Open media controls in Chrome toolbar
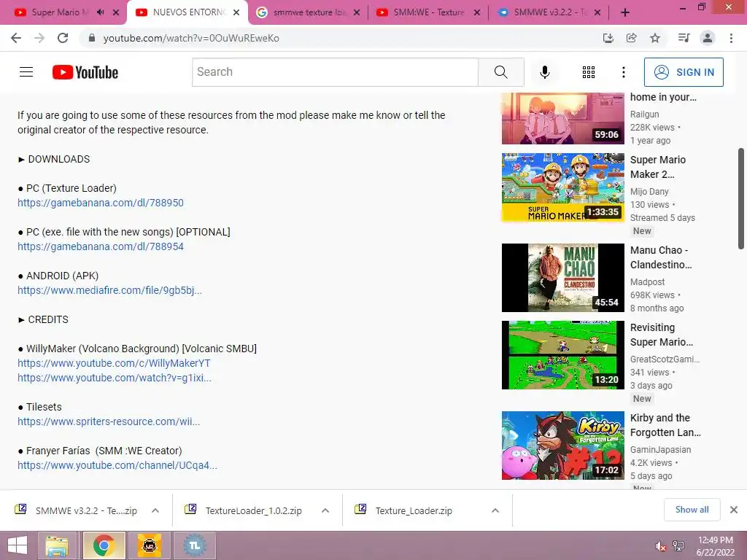This screenshot has height=560, width=747. pyautogui.click(x=684, y=38)
